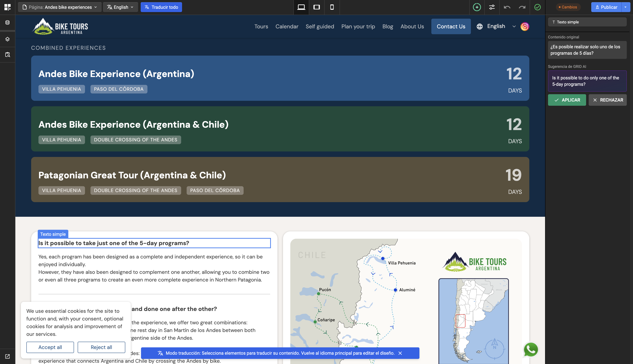This screenshot has height=364, width=633.
Task: Apply the GRID AI suggestion with APLICAR
Action: click(x=567, y=100)
